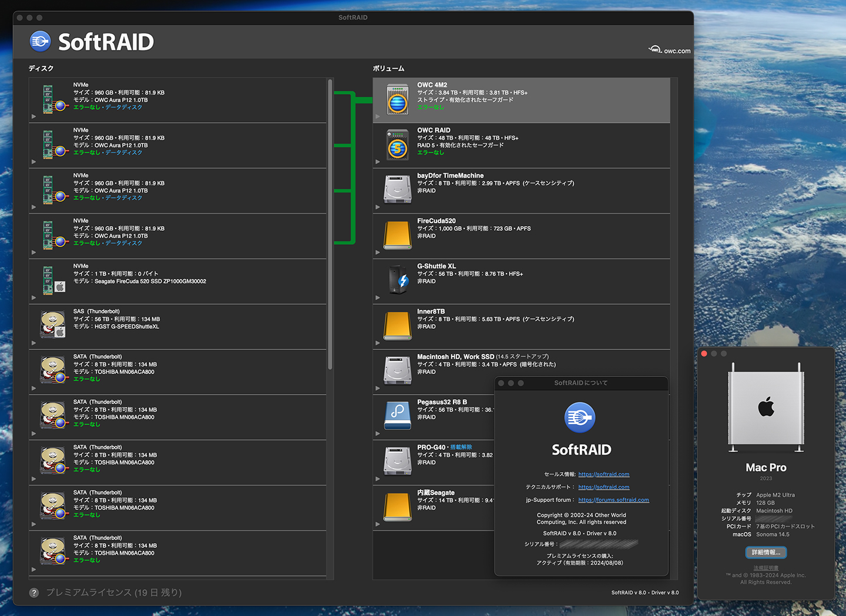The height and width of the screenshot is (616, 846).
Task: Click the FireCuda520 orange drive icon
Action: tap(397, 234)
